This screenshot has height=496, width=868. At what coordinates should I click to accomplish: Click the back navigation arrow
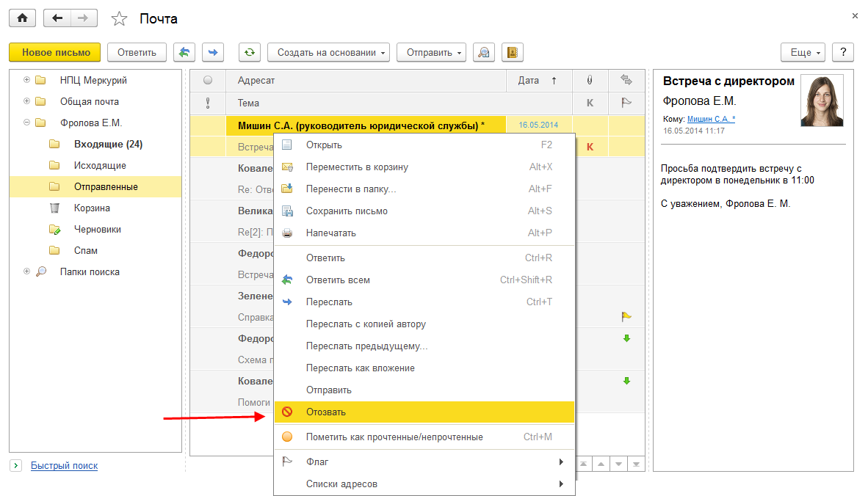pos(57,18)
